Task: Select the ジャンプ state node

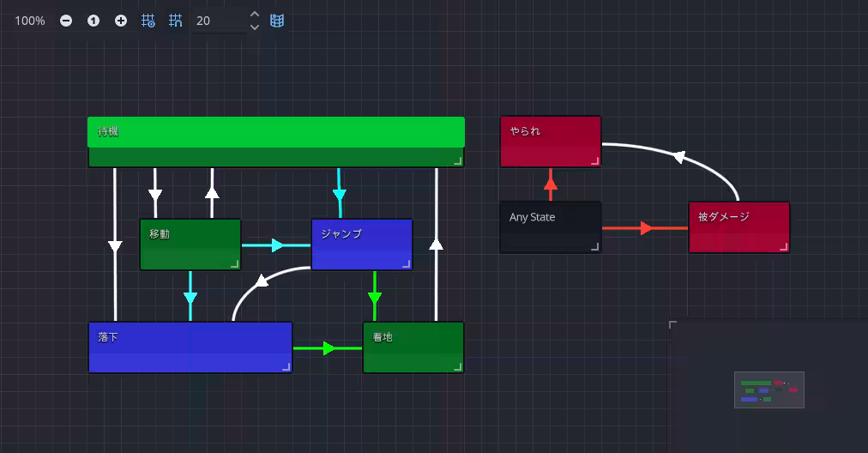Action: [361, 245]
